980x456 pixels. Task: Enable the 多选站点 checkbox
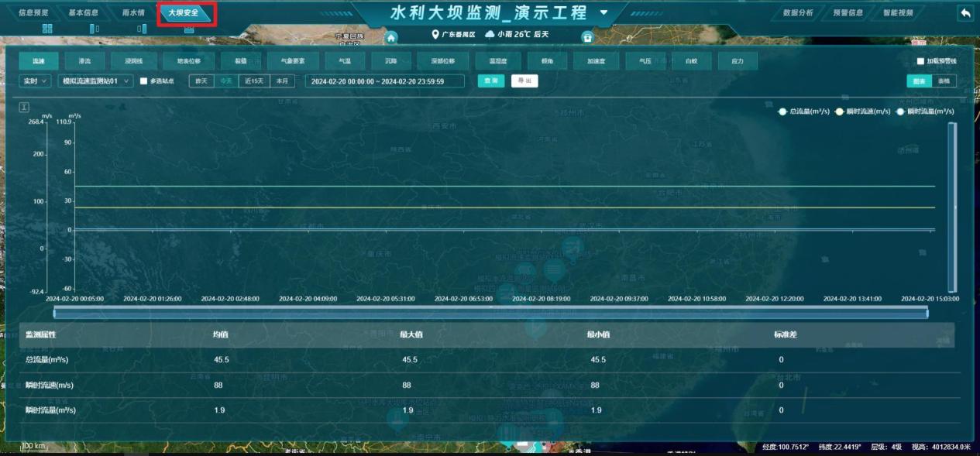(x=143, y=81)
